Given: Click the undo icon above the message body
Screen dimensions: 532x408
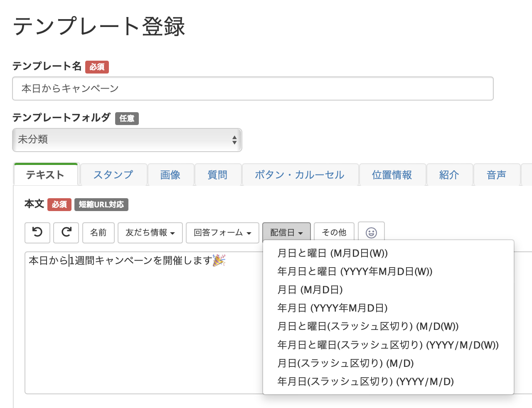Looking at the screenshot, I should (37, 233).
